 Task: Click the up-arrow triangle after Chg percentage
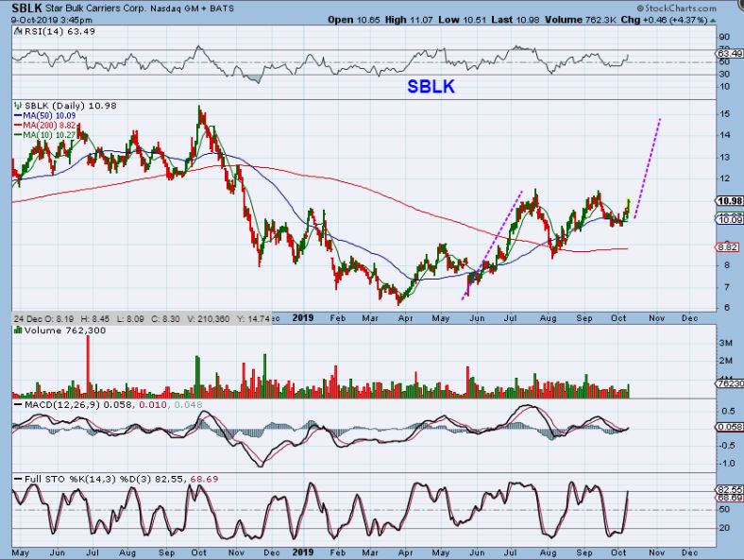coord(713,21)
